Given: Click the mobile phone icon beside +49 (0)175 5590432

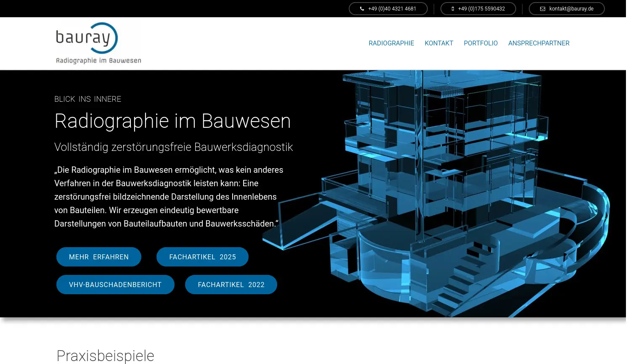Looking at the screenshot, I should 453,8.
